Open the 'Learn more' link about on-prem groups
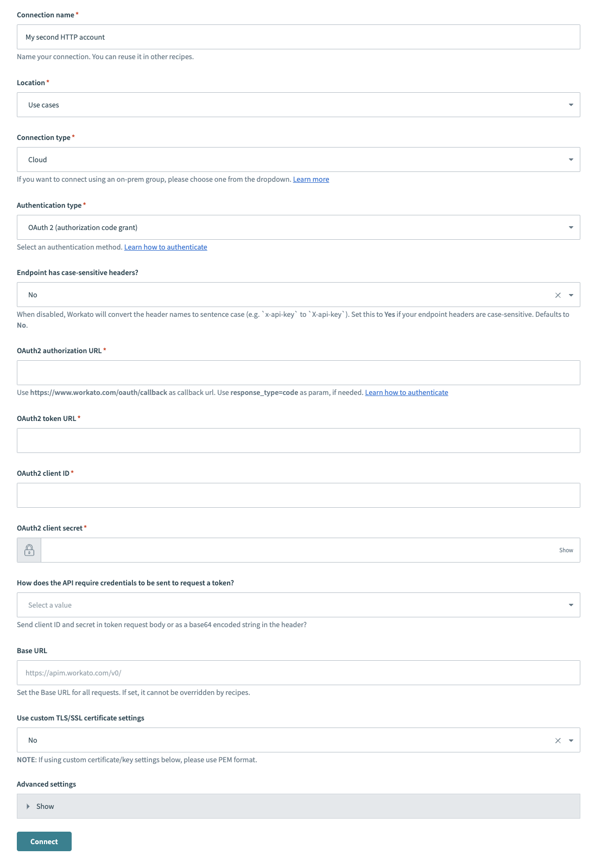Viewport: 595px width, 868px height. pyautogui.click(x=311, y=179)
